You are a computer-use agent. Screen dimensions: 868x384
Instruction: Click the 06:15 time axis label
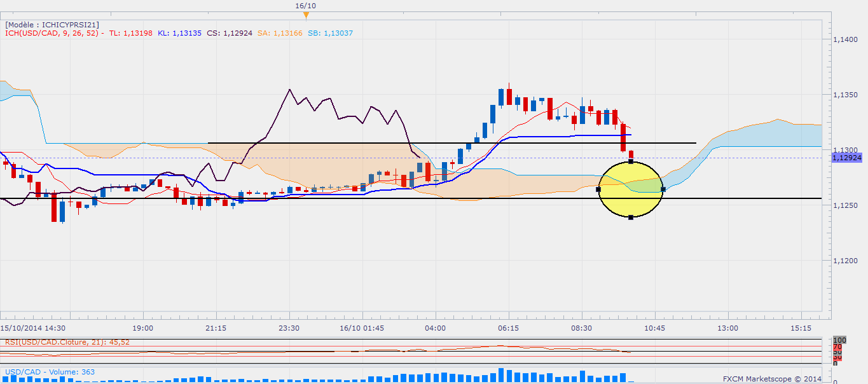coord(509,328)
